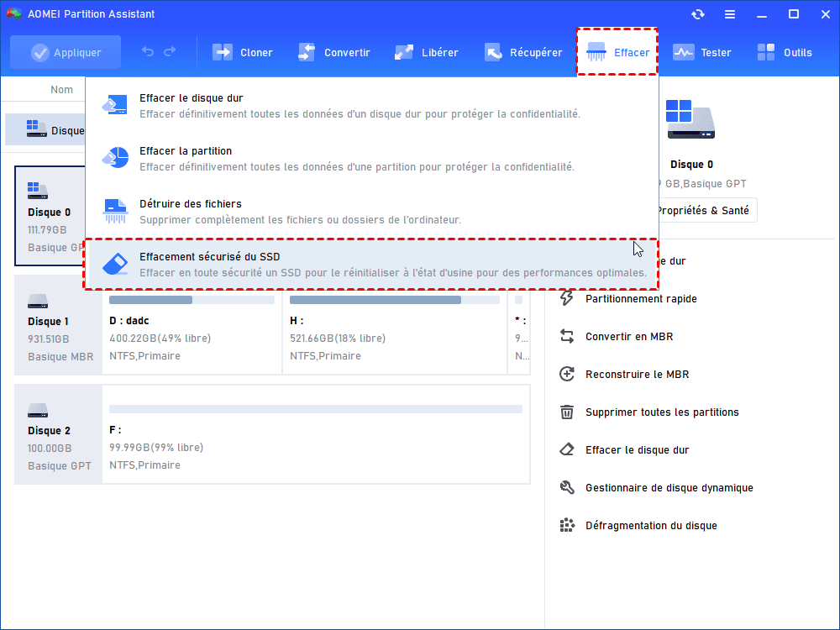Click the refresh icon in title bar
The image size is (840, 630).
(698, 14)
